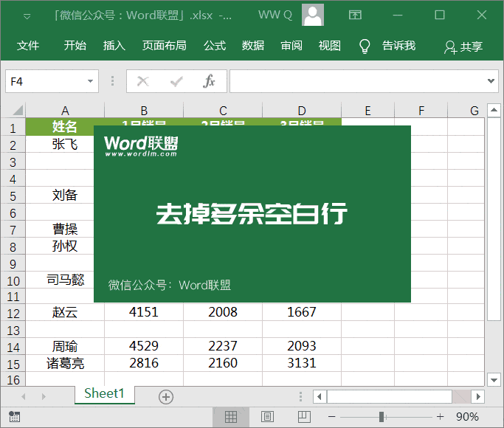Click cell containing 刘备
Screen dimensions: 504x428
point(65,195)
